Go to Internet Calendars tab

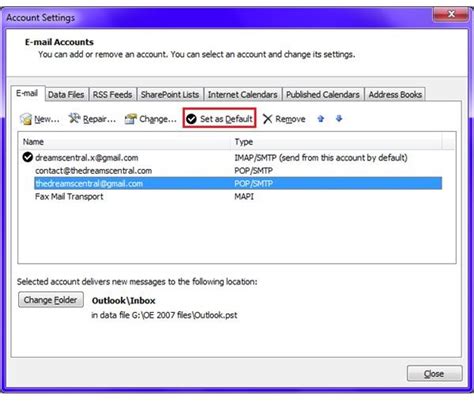tap(243, 95)
